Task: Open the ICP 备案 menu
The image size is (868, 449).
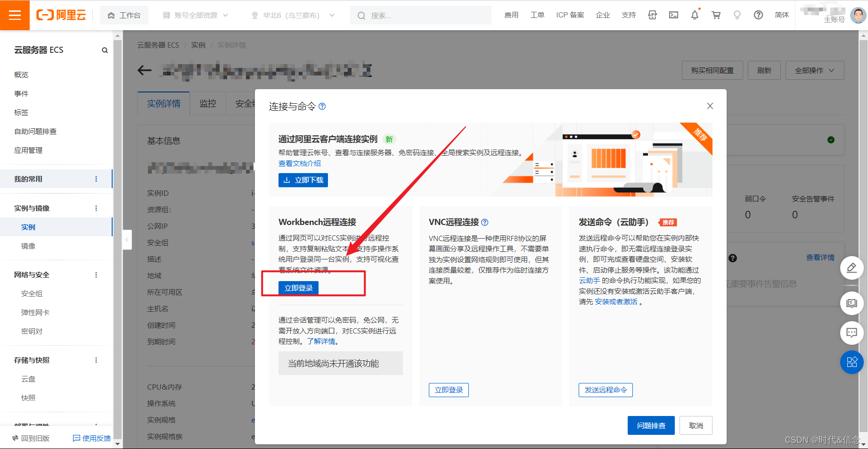Action: click(x=570, y=15)
